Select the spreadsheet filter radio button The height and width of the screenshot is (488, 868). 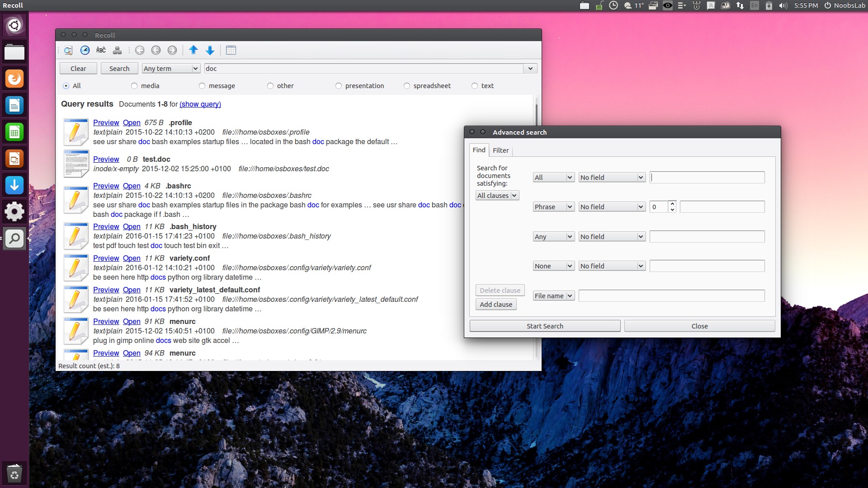click(406, 86)
